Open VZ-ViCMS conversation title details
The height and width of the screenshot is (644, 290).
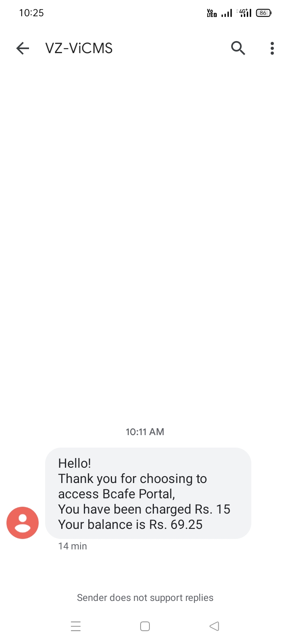tap(79, 48)
